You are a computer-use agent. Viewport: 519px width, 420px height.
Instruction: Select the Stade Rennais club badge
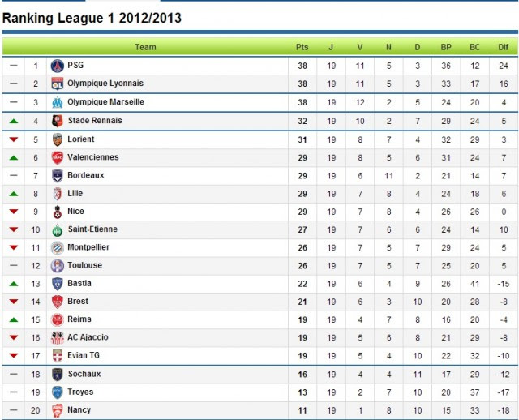[58, 121]
